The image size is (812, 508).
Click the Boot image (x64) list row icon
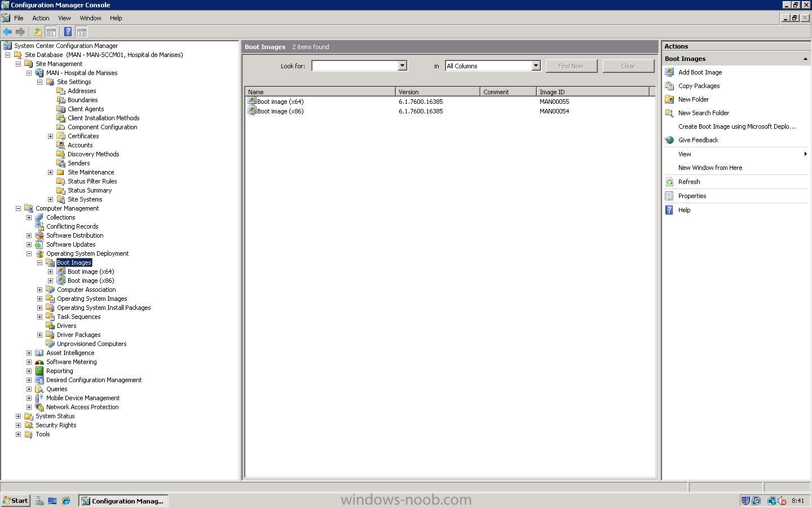[252, 102]
